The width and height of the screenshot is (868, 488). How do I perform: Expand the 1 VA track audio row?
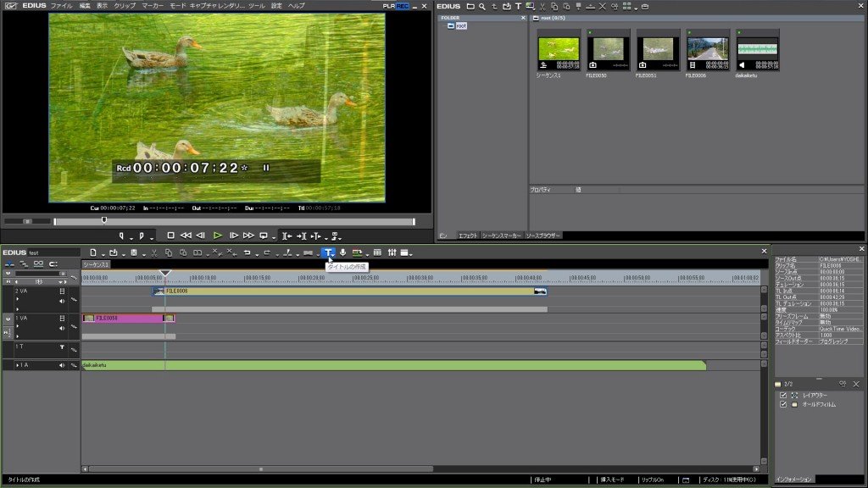(17, 326)
